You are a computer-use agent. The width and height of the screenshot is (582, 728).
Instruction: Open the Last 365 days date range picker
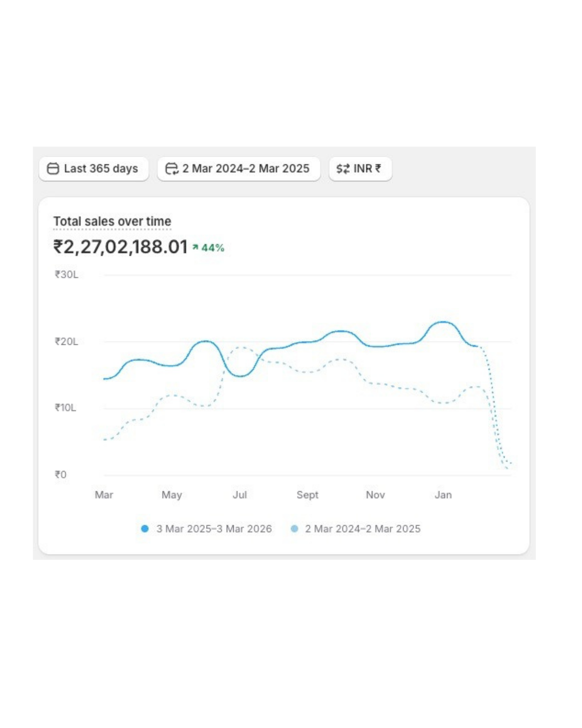[94, 169]
